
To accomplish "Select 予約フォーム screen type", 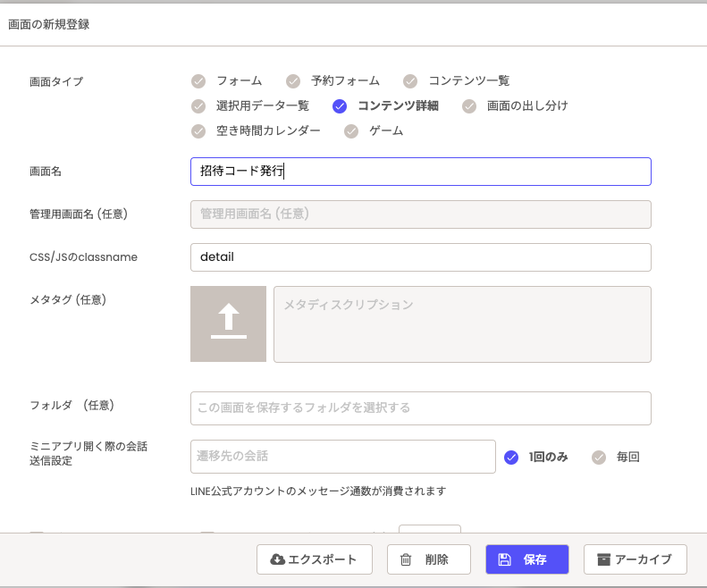I will (293, 81).
